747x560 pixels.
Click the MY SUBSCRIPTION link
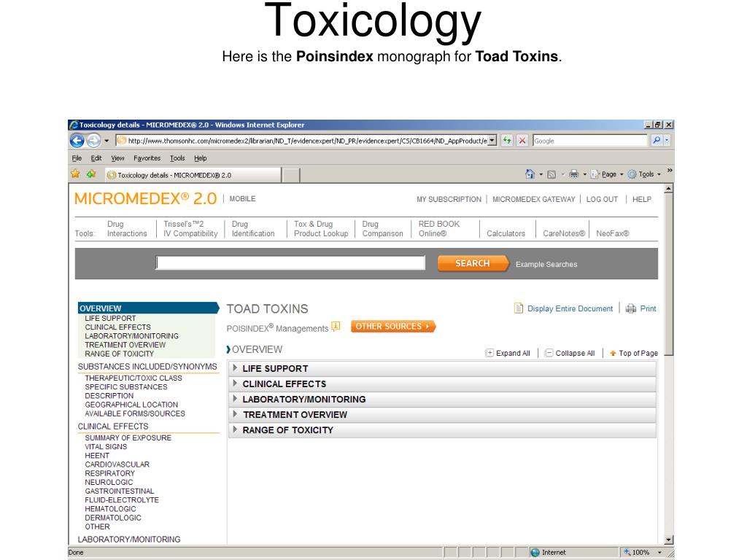click(449, 200)
